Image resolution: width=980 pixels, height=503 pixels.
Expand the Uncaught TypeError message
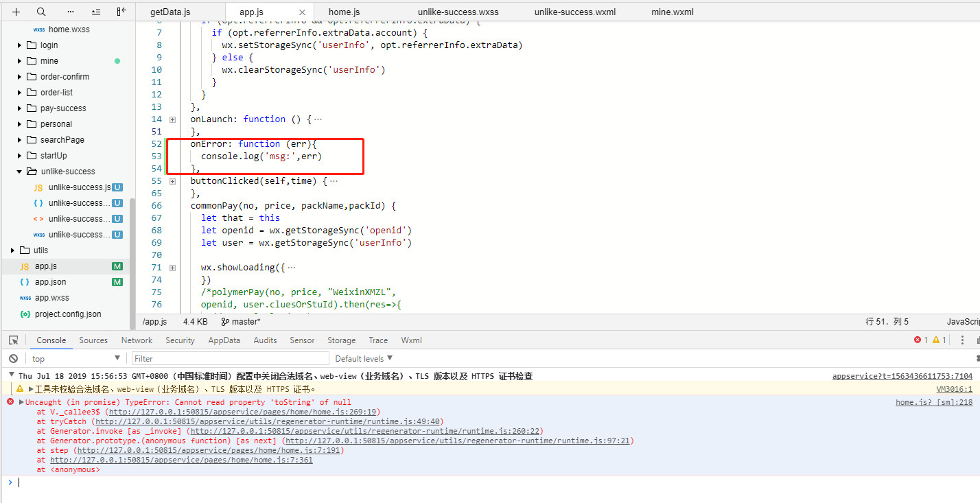pyautogui.click(x=21, y=402)
